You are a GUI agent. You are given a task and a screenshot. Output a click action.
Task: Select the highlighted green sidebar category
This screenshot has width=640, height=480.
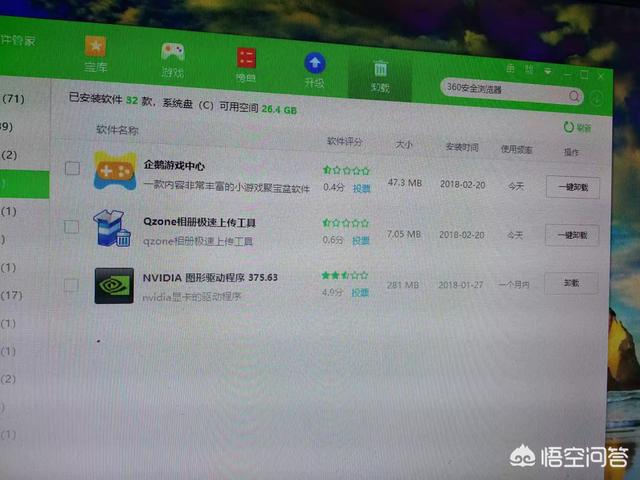click(x=24, y=184)
